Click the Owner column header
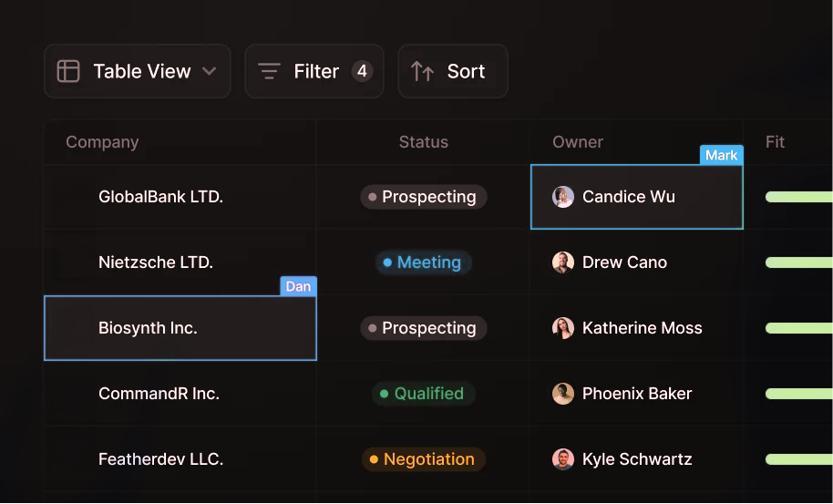This screenshot has height=504, width=833. (578, 142)
